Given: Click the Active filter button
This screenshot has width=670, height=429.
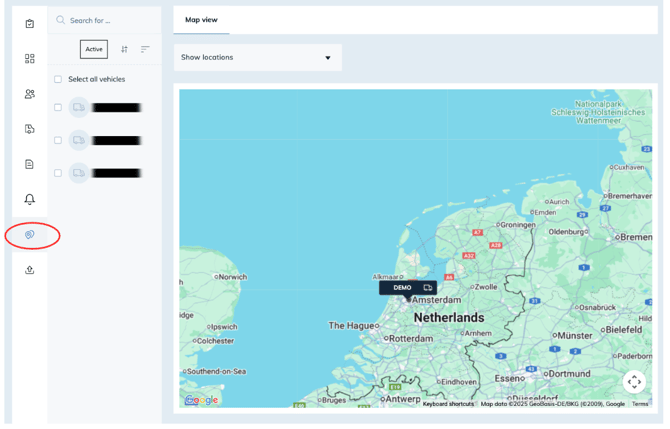Looking at the screenshot, I should pyautogui.click(x=94, y=49).
